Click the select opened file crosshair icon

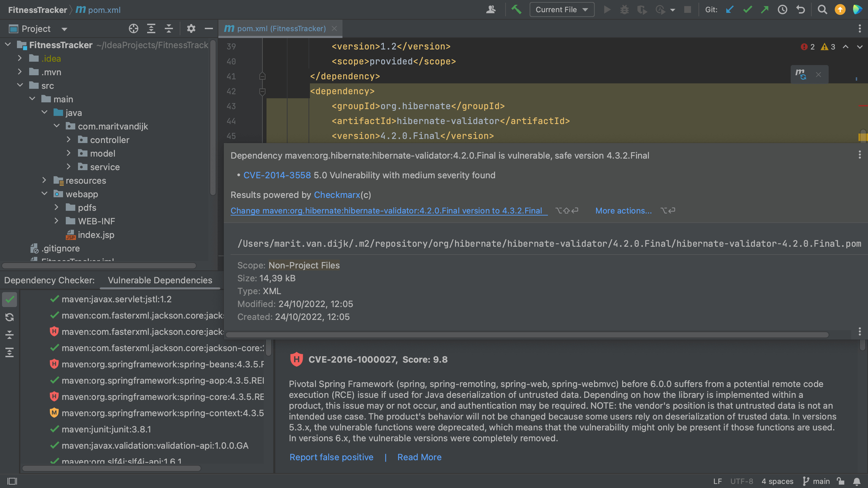133,29
